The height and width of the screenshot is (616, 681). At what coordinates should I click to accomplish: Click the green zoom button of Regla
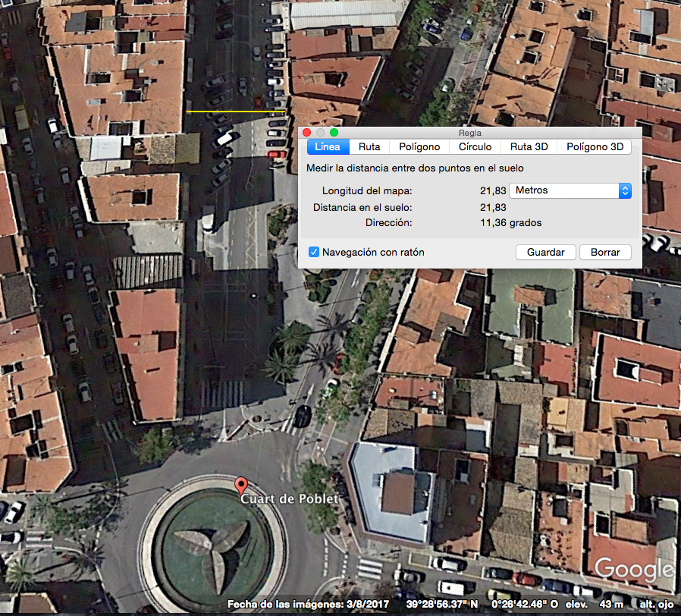point(334,133)
